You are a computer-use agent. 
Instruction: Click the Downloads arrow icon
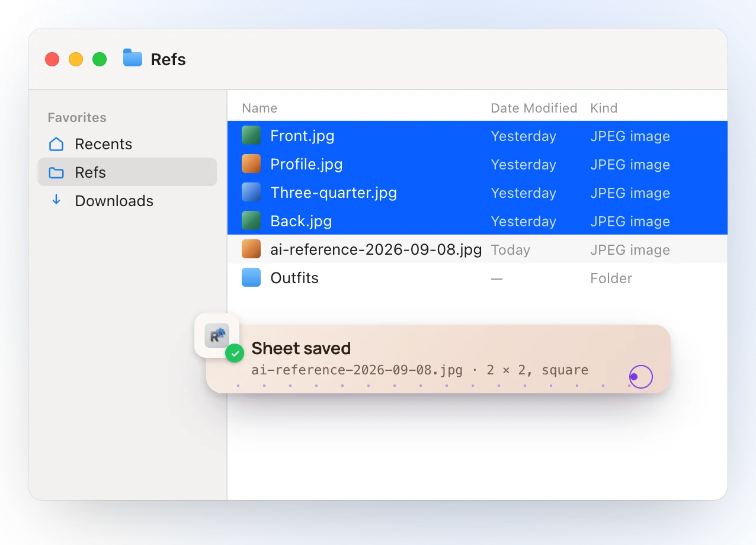[56, 200]
